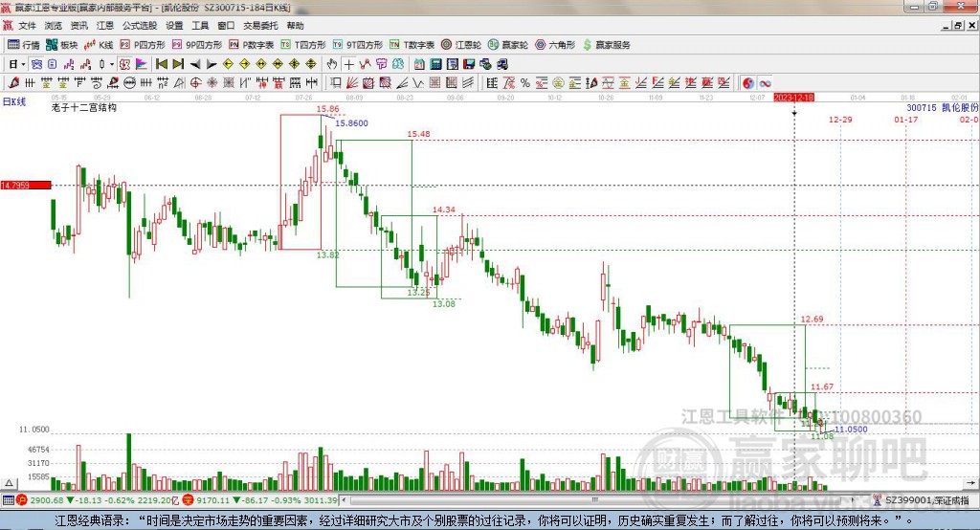
Task: Click the circled 金 gold icon
Action: (558, 83)
